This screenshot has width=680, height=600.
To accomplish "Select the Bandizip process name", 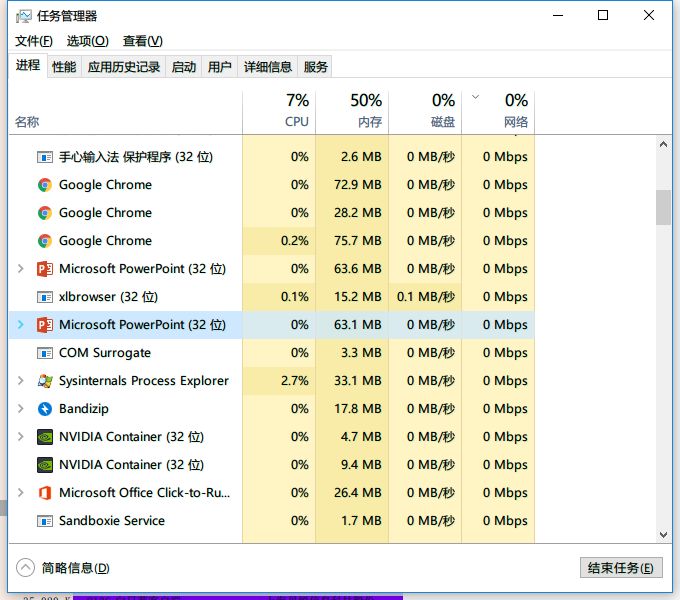I will (x=84, y=409).
